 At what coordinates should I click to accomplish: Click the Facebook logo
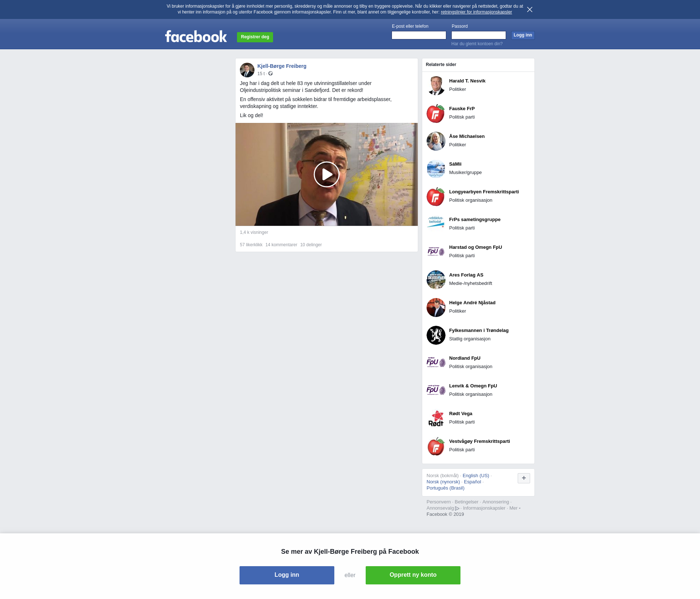[196, 36]
